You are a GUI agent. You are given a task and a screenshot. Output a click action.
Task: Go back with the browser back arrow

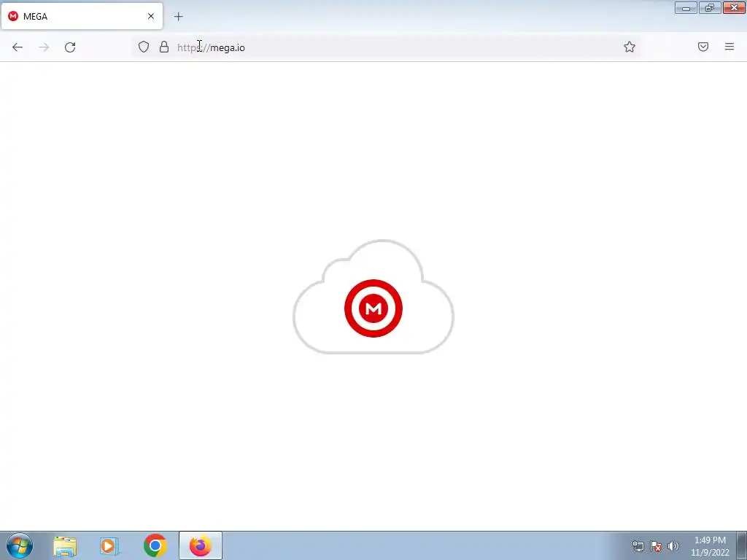(18, 47)
